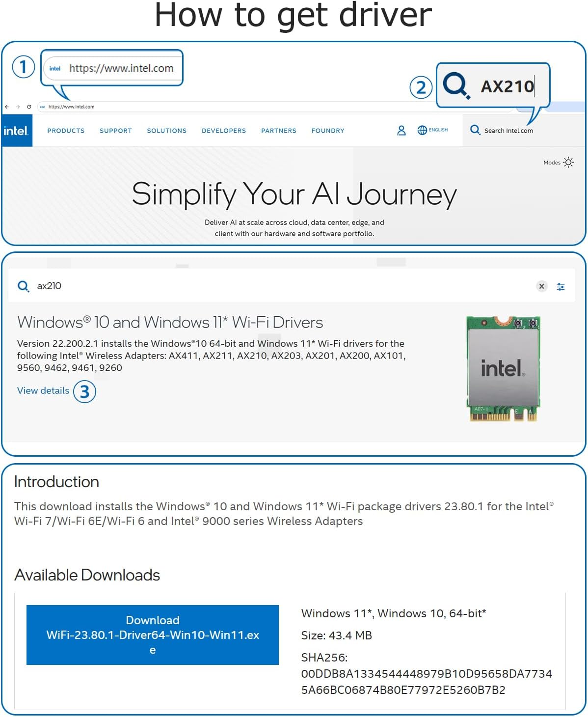
Task: Clear the ax210 search with X button
Action: coord(541,286)
